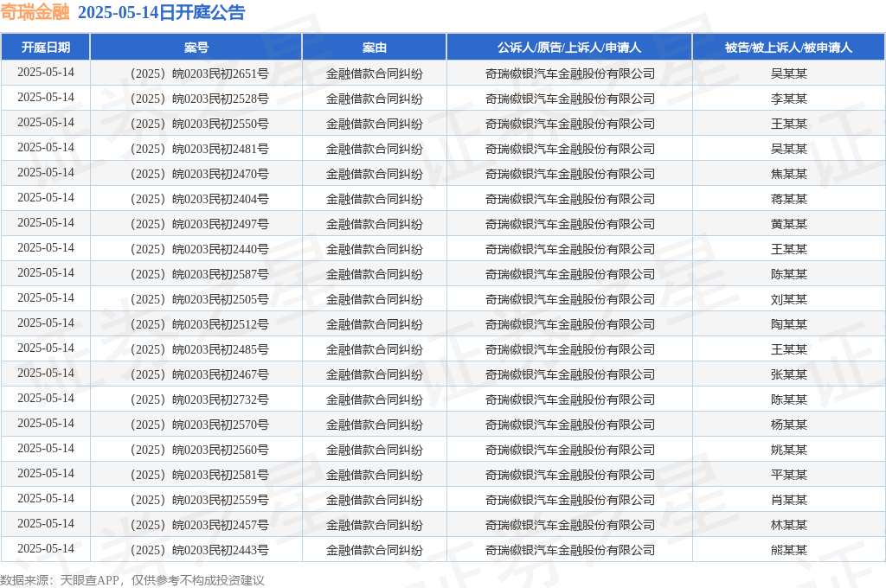Click date 2025-05-14 in row 2651
Image resolution: width=886 pixels, height=588 pixels.
point(46,73)
